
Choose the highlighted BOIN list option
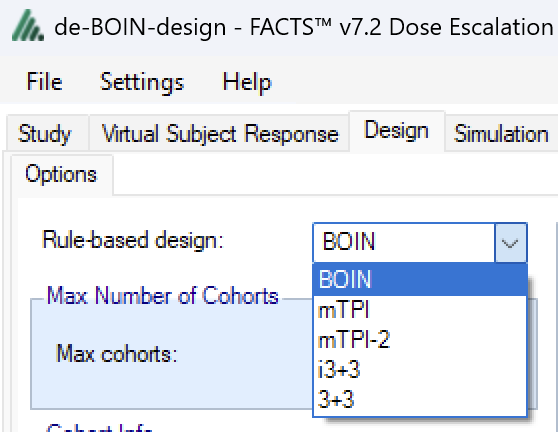[420, 279]
